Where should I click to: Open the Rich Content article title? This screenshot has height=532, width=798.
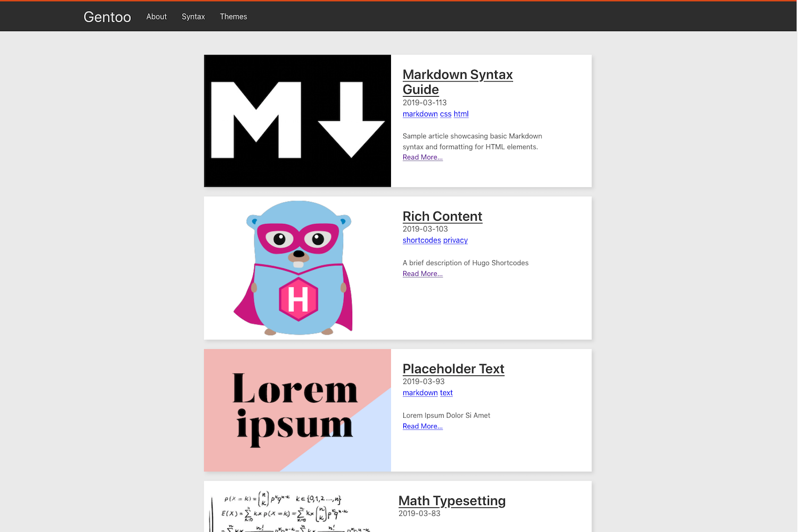(x=442, y=217)
